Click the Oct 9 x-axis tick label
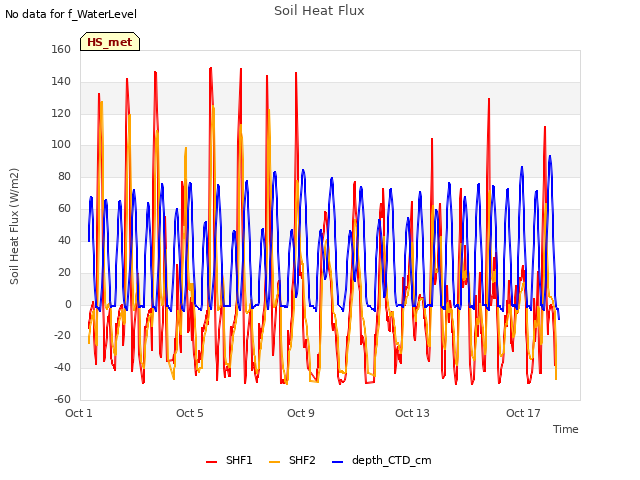 [x=301, y=413]
